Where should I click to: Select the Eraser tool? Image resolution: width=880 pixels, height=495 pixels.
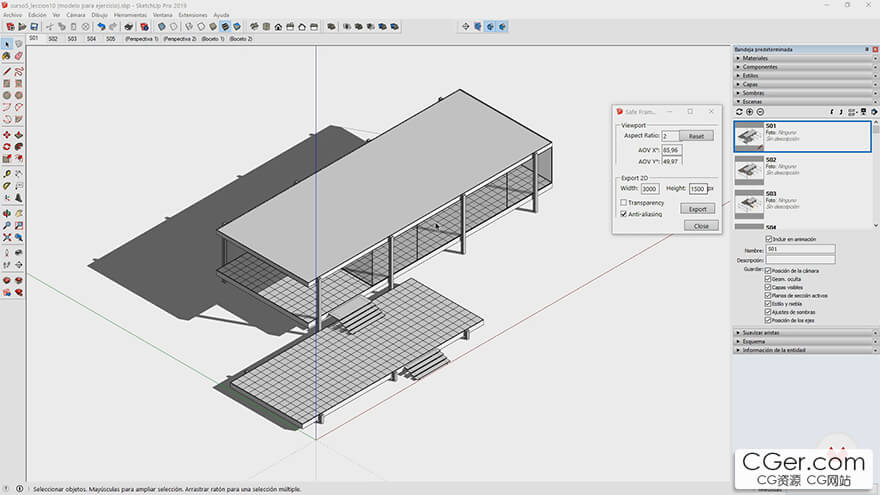(19, 56)
